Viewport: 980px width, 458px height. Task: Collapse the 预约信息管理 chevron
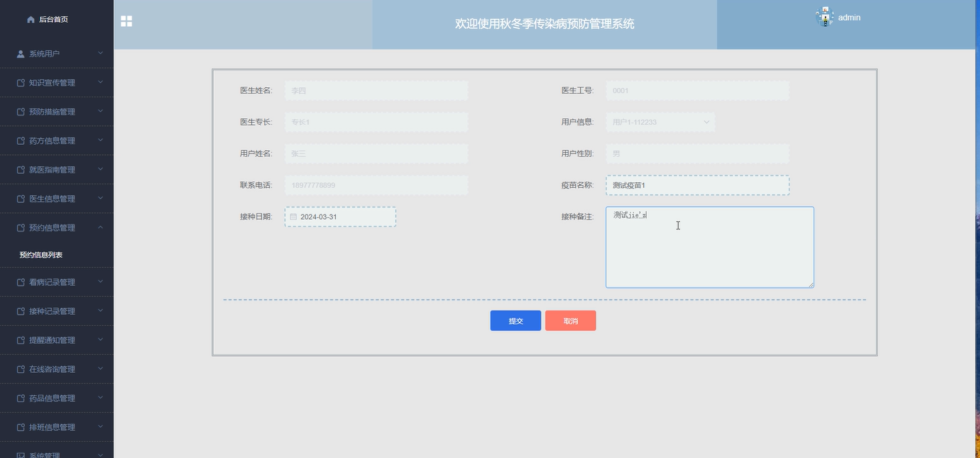101,227
